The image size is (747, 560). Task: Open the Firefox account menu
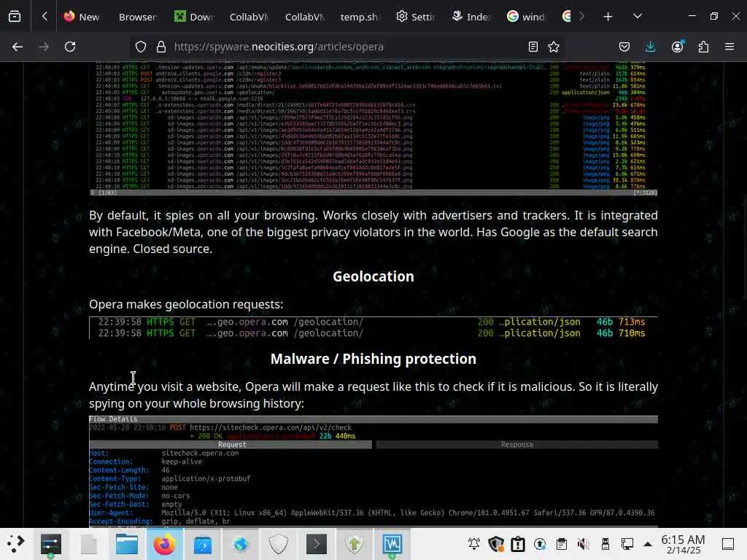point(677,47)
